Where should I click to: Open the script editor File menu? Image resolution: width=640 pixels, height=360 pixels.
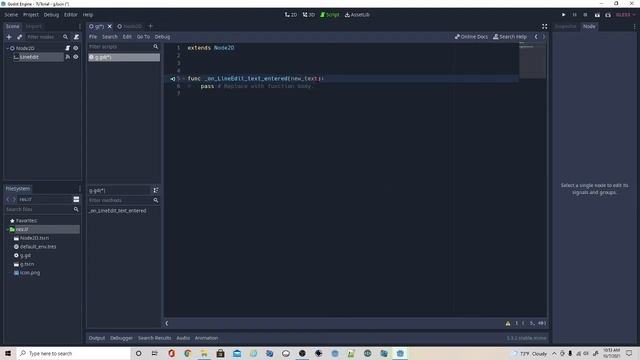click(93, 37)
